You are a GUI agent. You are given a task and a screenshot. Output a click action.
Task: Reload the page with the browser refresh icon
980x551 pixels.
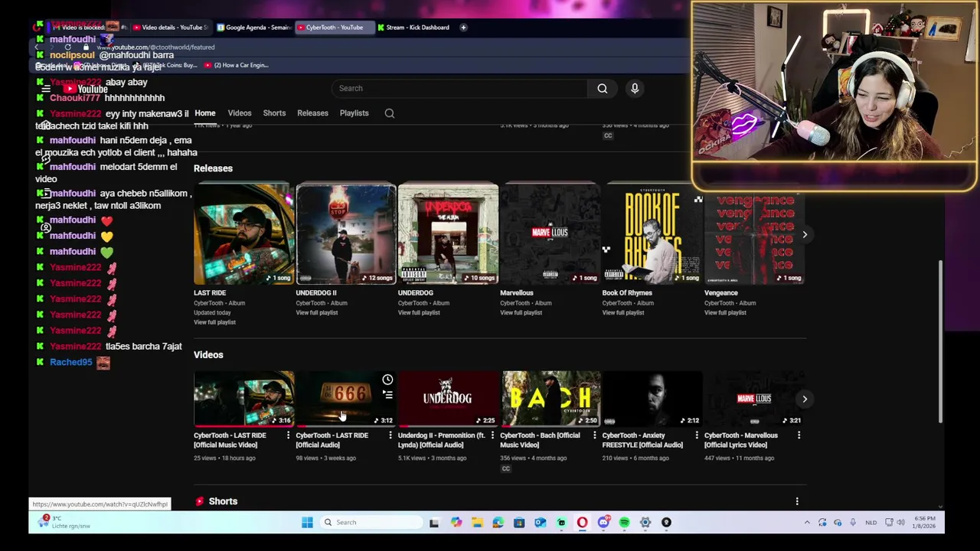click(x=67, y=47)
